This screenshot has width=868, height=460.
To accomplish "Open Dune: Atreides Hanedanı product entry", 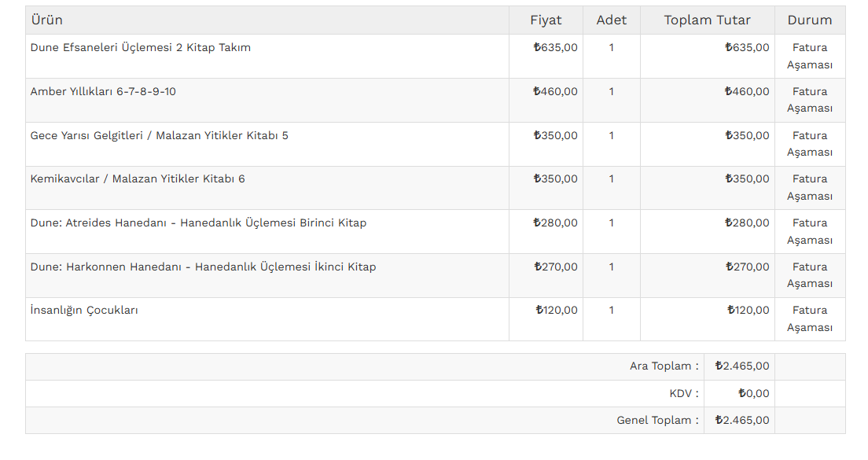I will pos(198,223).
